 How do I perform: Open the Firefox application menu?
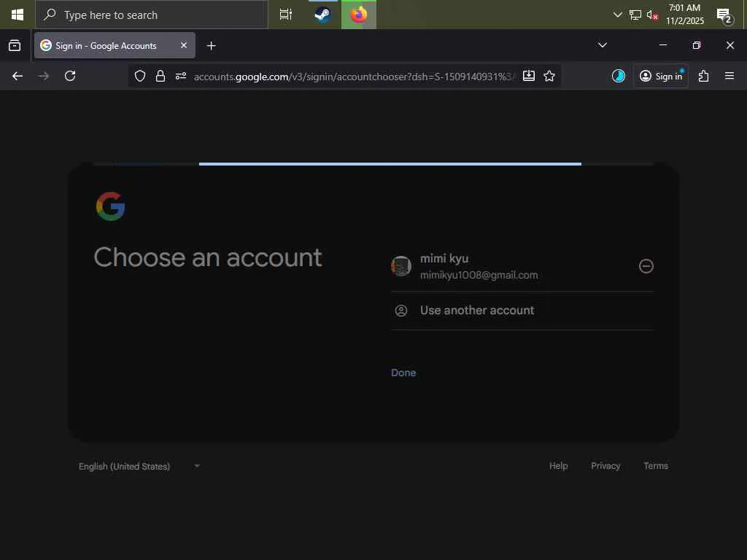click(729, 76)
